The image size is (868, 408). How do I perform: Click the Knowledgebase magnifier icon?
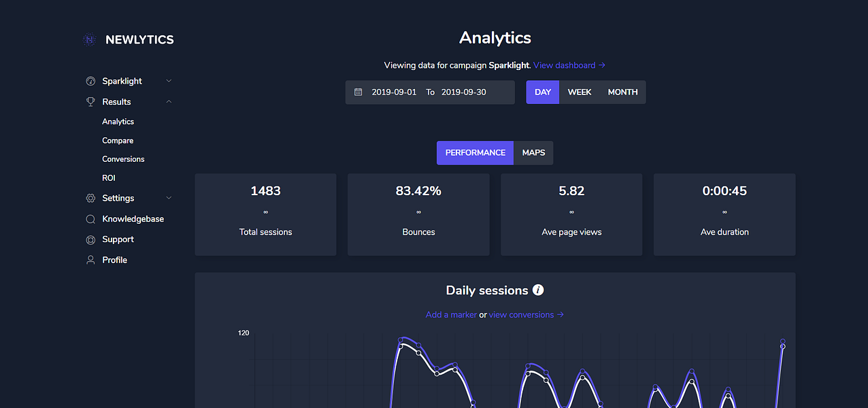coord(90,219)
